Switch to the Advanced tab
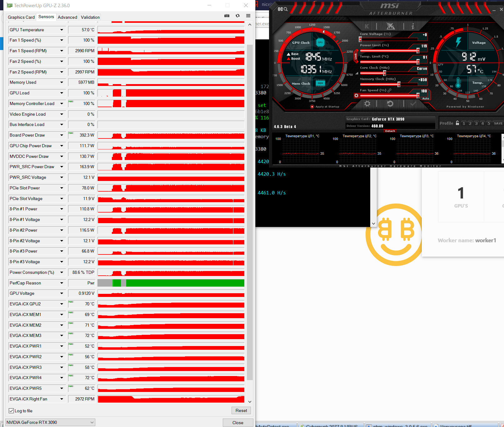This screenshot has height=427, width=504. (67, 17)
